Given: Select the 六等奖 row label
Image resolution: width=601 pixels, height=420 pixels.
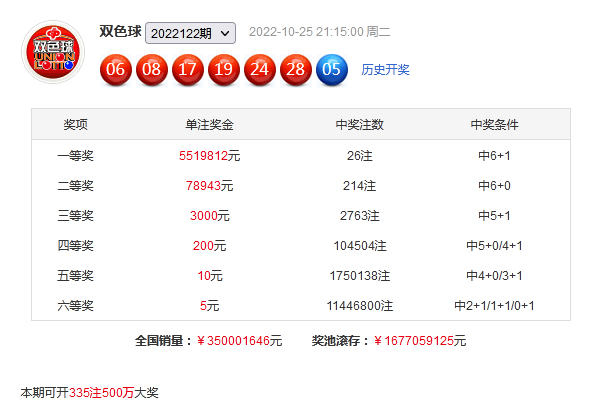Looking at the screenshot, I should tap(76, 306).
